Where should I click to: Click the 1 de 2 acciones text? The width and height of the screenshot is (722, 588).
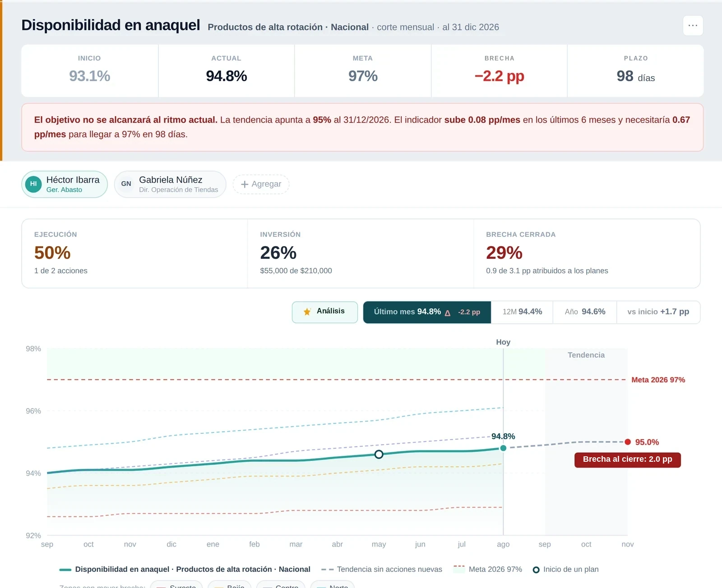pyautogui.click(x=61, y=271)
